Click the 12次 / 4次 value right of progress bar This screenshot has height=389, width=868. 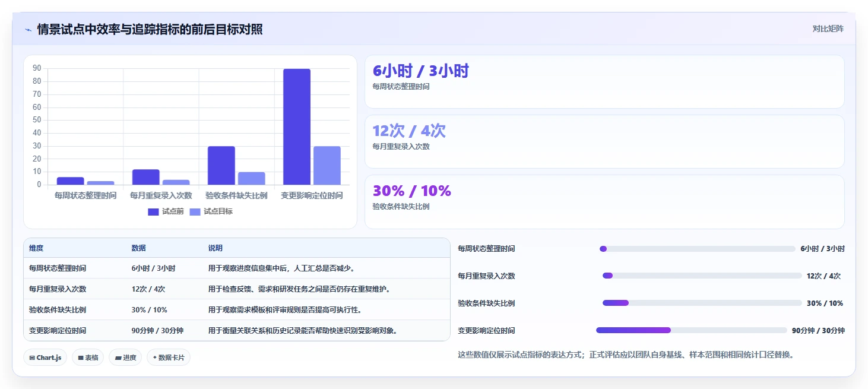pos(824,276)
